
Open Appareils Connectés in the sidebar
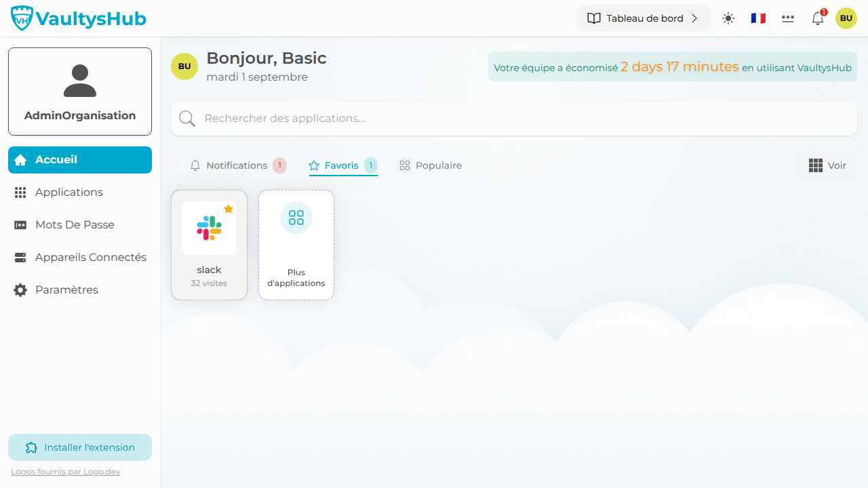point(80,258)
